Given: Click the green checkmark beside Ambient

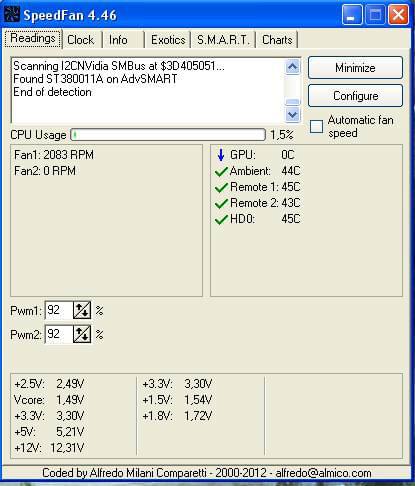Looking at the screenshot, I should click(x=221, y=171).
